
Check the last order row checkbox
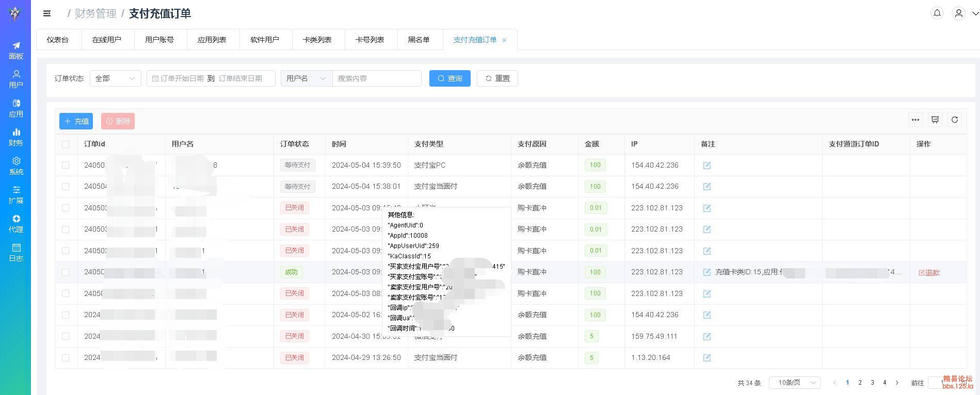coord(66,358)
